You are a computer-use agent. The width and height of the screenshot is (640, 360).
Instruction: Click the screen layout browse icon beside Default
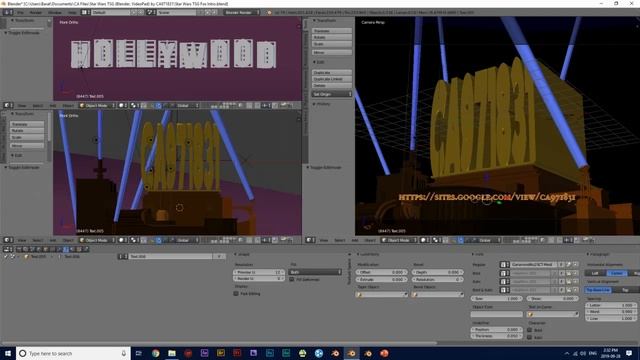point(86,12)
